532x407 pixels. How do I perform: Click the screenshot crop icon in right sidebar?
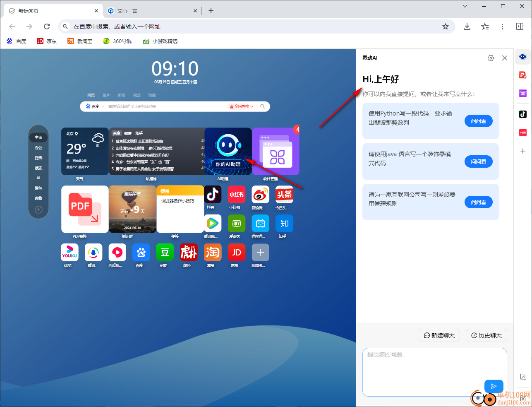523,377
